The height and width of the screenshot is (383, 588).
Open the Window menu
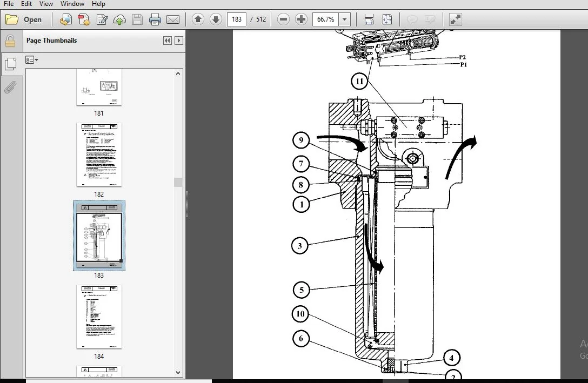coord(72,4)
